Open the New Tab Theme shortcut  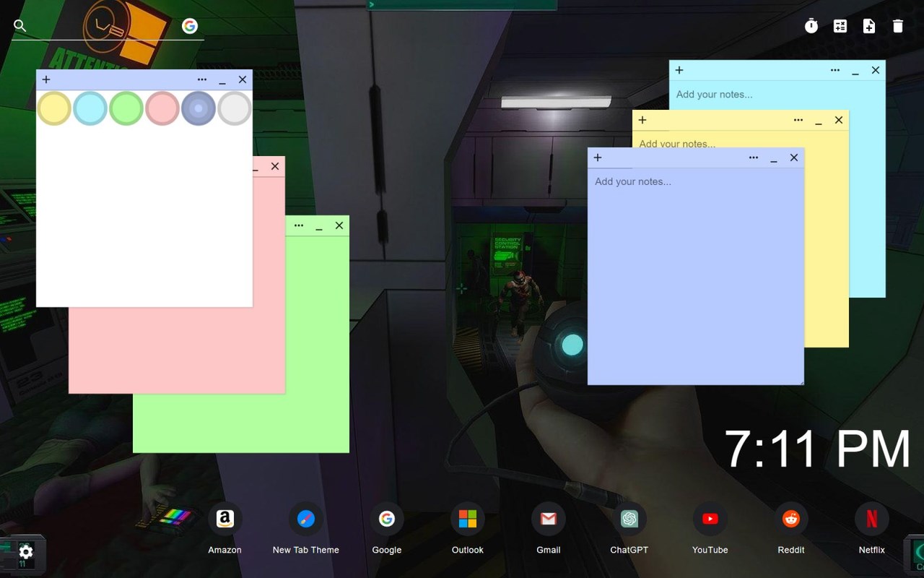pyautogui.click(x=306, y=529)
